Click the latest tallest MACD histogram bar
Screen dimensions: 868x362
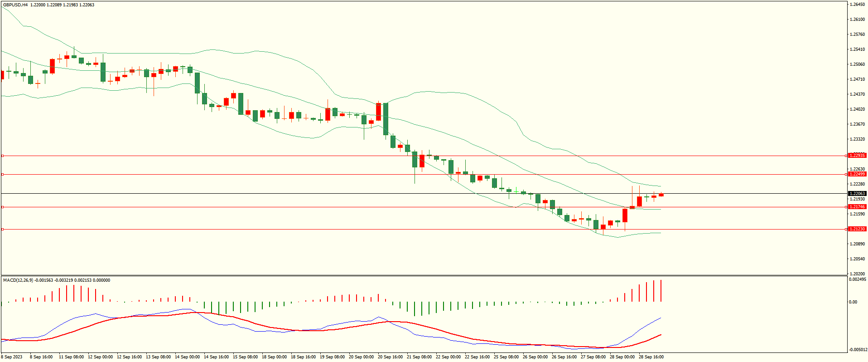(661, 291)
